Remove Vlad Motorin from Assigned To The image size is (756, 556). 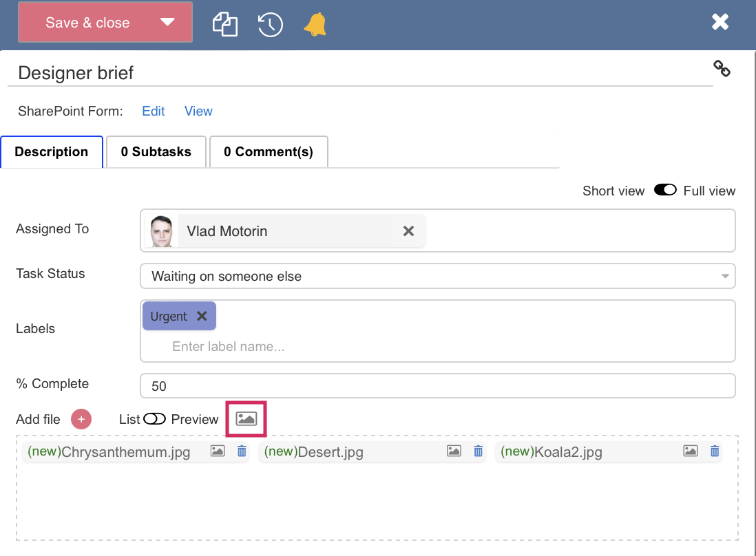tap(408, 231)
